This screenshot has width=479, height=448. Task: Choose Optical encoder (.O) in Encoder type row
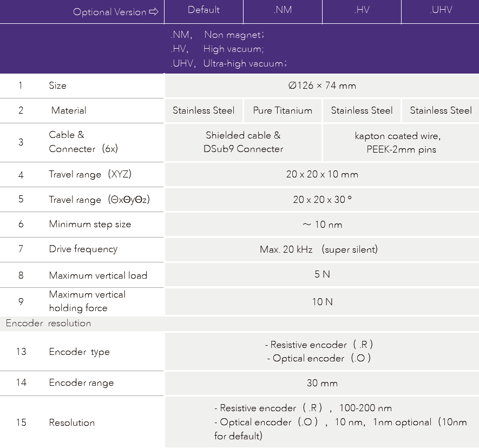[319, 358]
